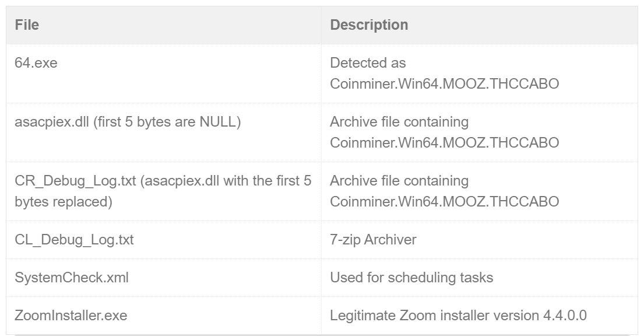Image resolution: width=644 pixels, height=336 pixels.
Task: Select the "7-zip Archiver" description
Action: click(373, 240)
